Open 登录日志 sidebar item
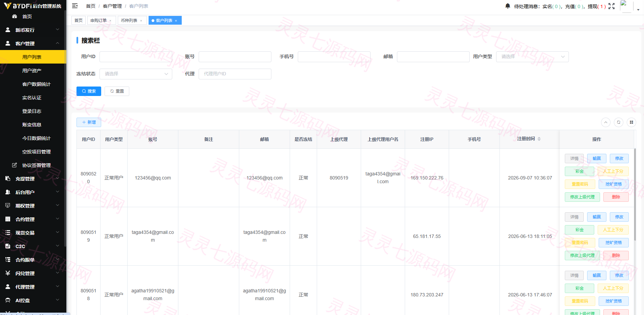Image resolution: width=644 pixels, height=315 pixels. click(x=33, y=111)
